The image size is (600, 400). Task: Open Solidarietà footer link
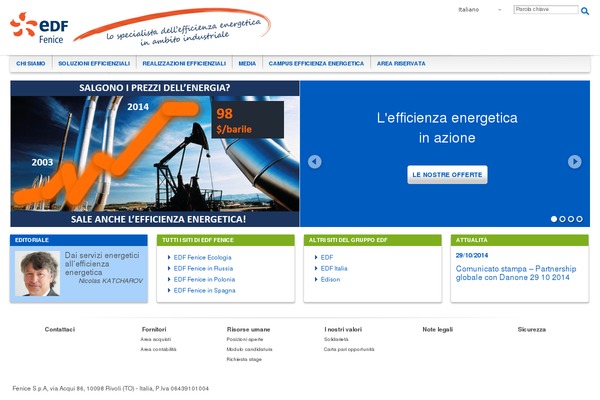(x=336, y=340)
